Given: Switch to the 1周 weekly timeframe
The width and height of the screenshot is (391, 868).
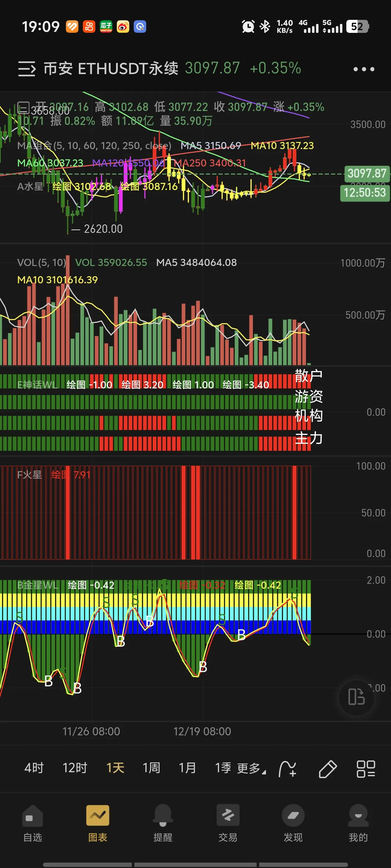Looking at the screenshot, I should (x=151, y=768).
